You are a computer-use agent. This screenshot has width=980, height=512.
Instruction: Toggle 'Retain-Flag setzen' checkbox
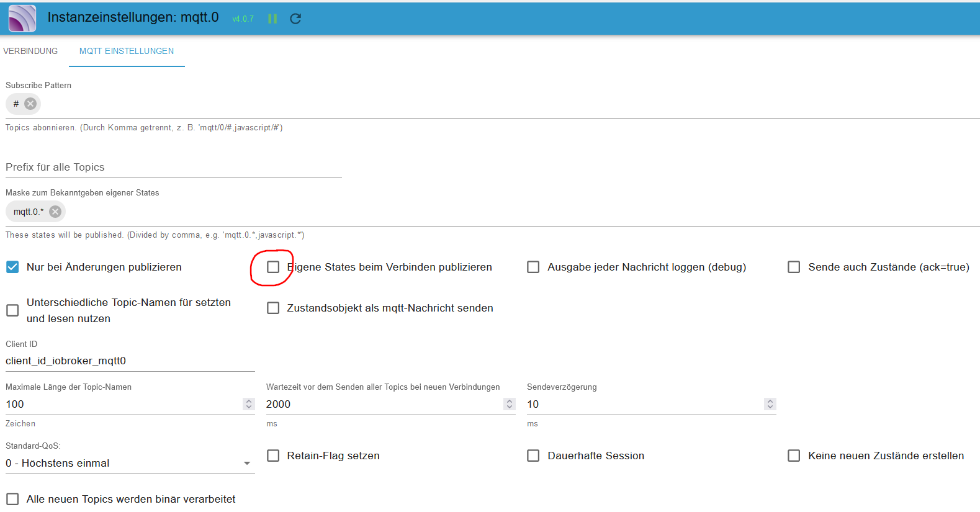(x=273, y=456)
